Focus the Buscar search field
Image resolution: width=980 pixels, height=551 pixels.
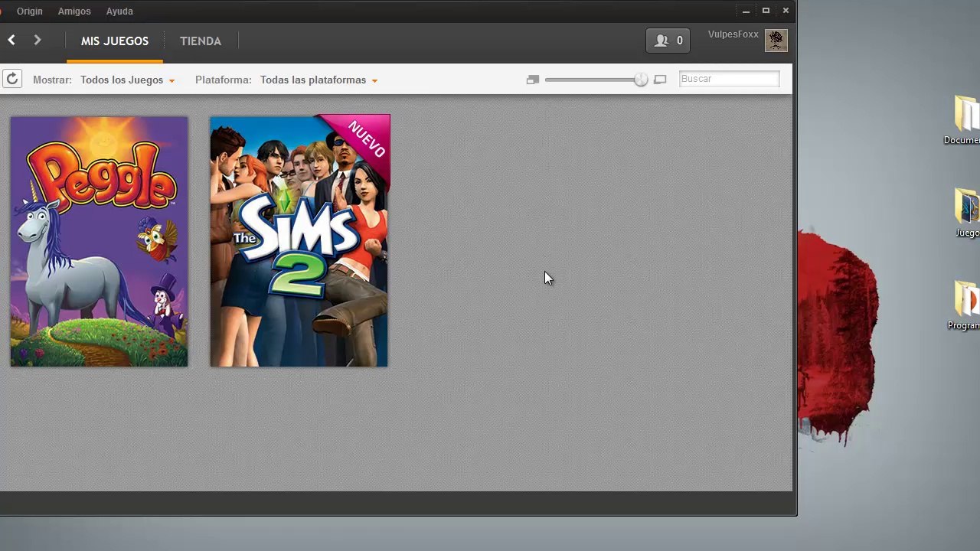pos(729,79)
